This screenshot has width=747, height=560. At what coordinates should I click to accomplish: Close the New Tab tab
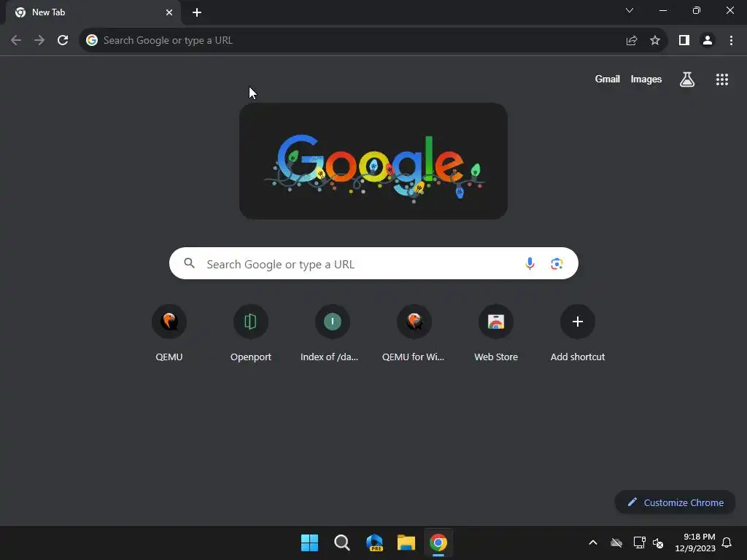[x=169, y=12]
